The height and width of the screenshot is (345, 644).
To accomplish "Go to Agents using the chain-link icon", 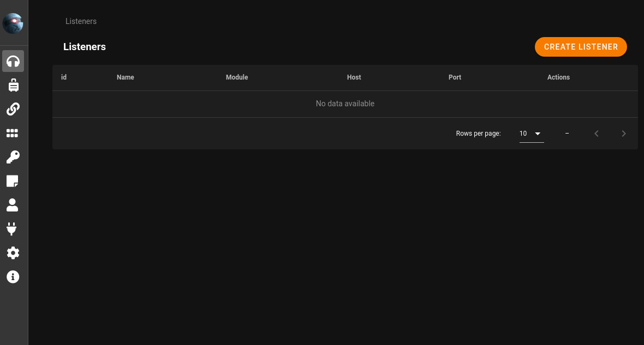I will 13,109.
